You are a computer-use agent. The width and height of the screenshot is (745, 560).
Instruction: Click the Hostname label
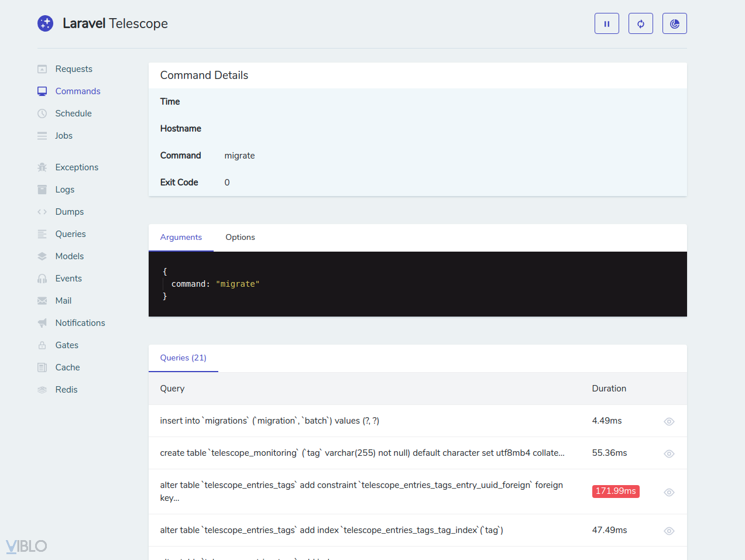tap(181, 129)
